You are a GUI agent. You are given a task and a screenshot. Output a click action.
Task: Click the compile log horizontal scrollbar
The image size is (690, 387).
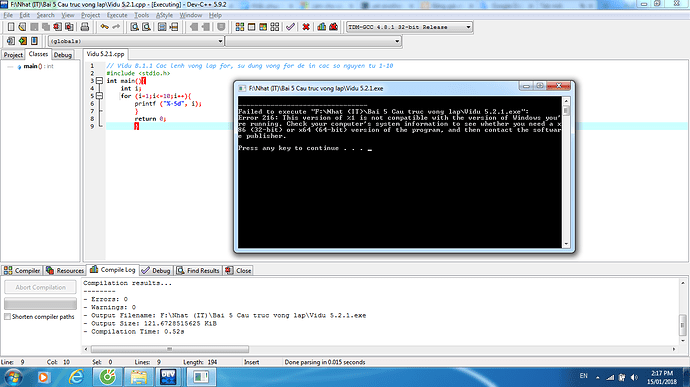pyautogui.click(x=170, y=349)
